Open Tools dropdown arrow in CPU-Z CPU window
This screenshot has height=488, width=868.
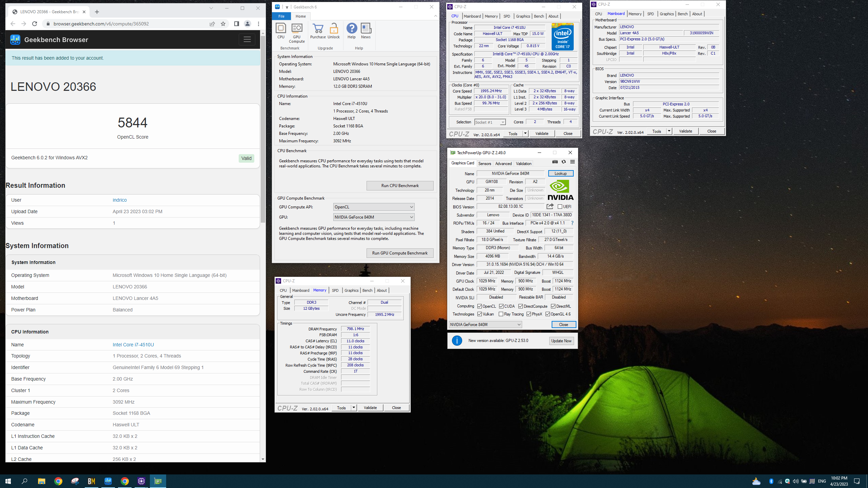525,134
